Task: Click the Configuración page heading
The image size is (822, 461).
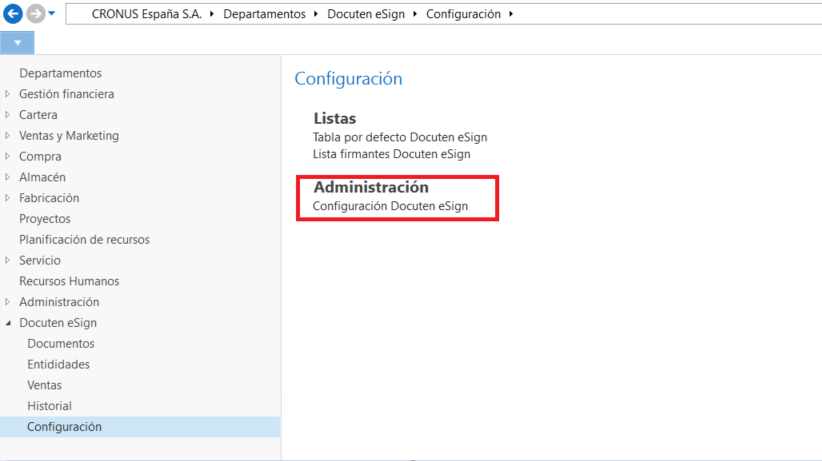Action: click(x=348, y=79)
